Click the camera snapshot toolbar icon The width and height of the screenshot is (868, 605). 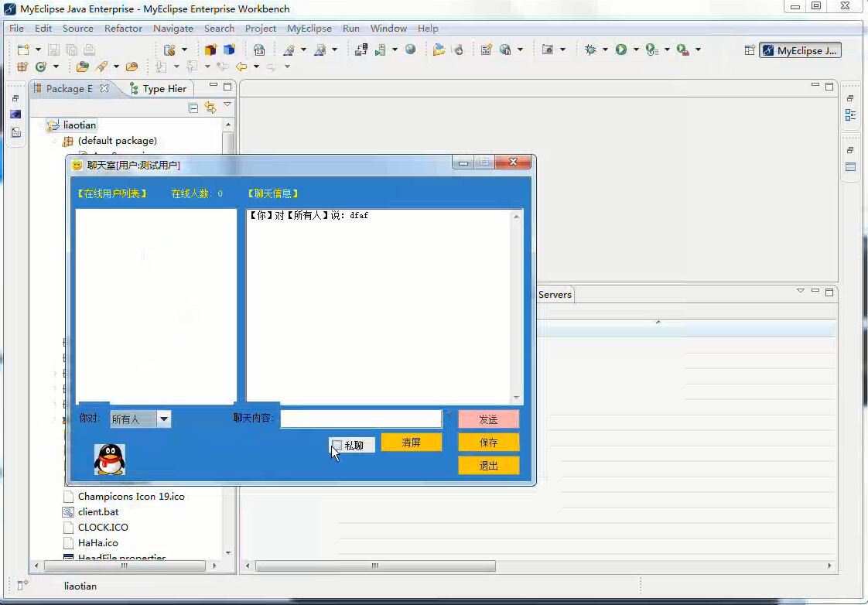point(548,50)
